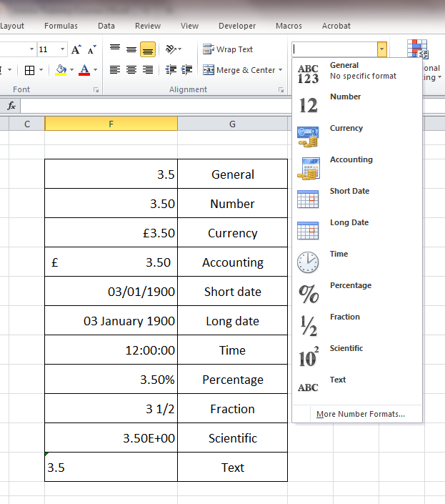Click the Number Format text box

tap(334, 49)
